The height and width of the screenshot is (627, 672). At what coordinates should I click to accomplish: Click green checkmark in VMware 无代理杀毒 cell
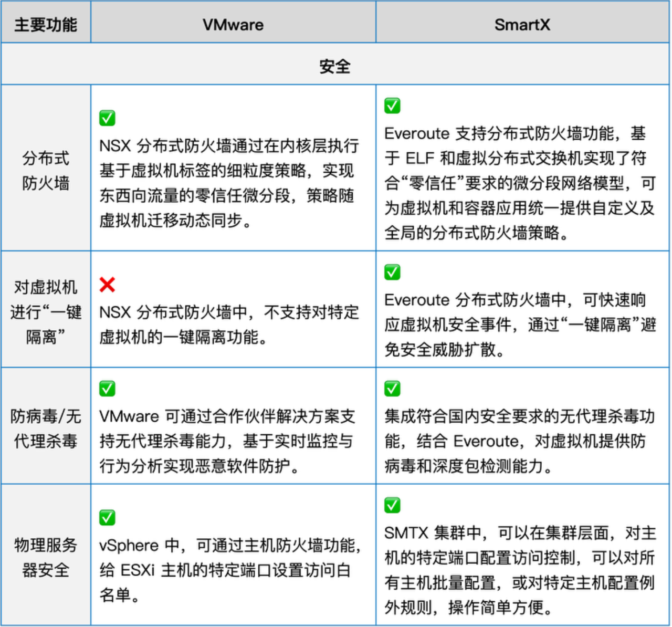(107, 389)
